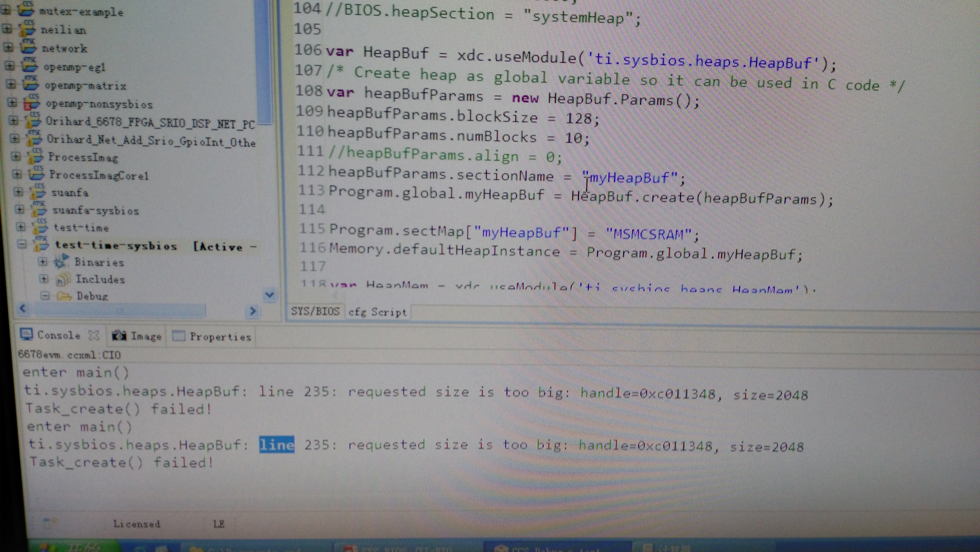Click the Includes folder icon
Image resolution: width=980 pixels, height=552 pixels.
point(62,279)
